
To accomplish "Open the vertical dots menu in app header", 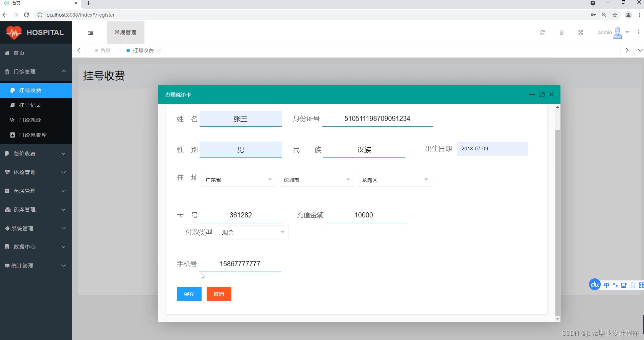I will point(639,33).
